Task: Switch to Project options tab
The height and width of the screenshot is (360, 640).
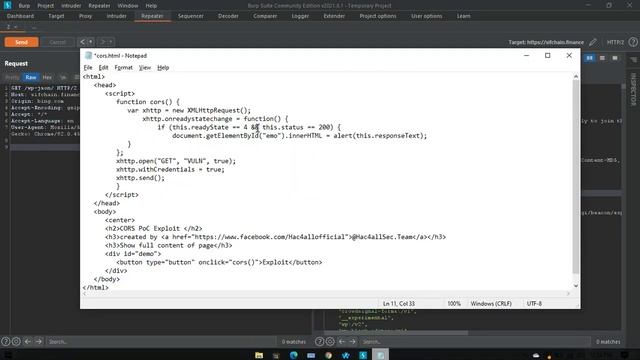Action: 378,16
